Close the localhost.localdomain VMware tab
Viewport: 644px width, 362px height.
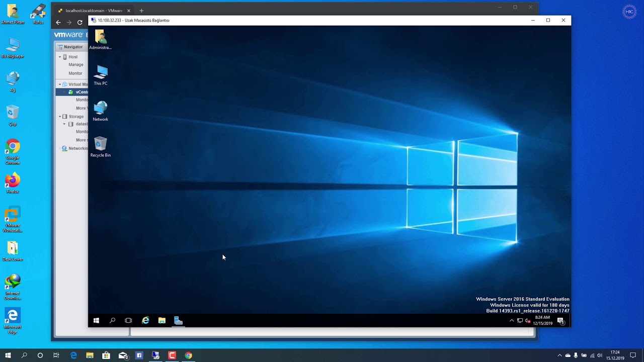pyautogui.click(x=128, y=11)
